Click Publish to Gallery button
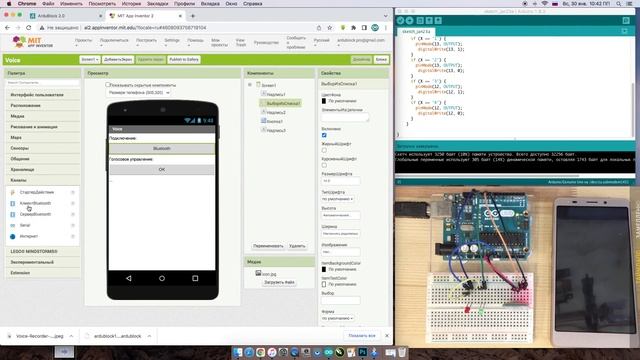The image size is (640, 360). (x=184, y=60)
